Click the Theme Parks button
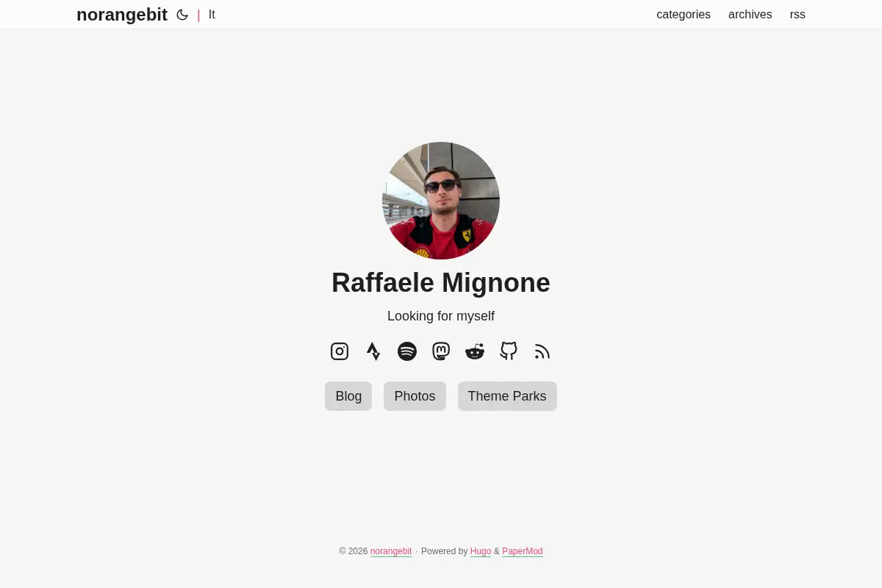This screenshot has height=588, width=882. pos(507,396)
